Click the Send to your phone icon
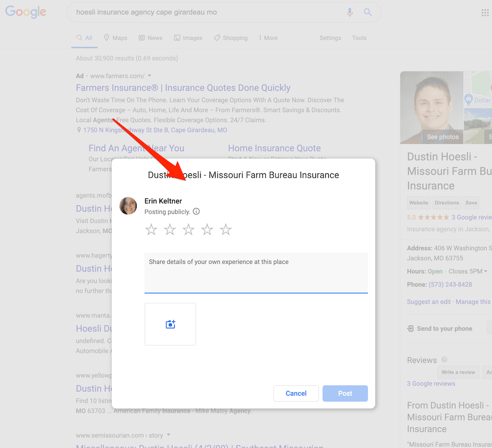 point(410,329)
